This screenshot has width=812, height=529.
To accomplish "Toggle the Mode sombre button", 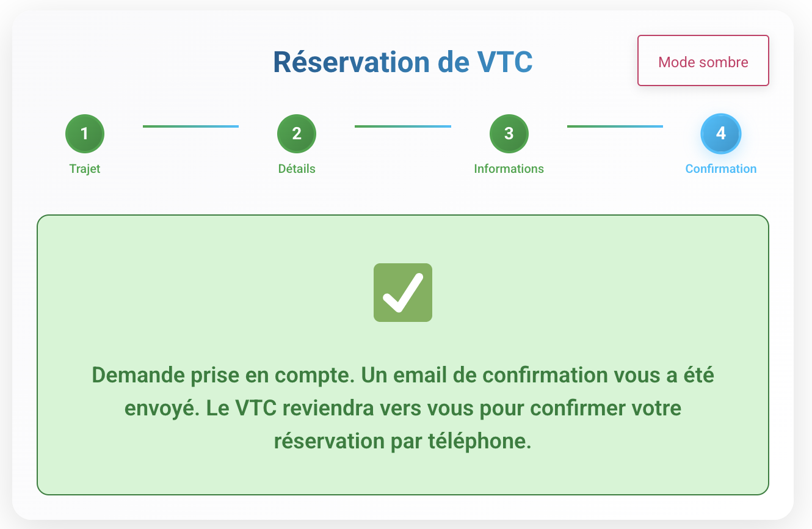I will coord(703,61).
